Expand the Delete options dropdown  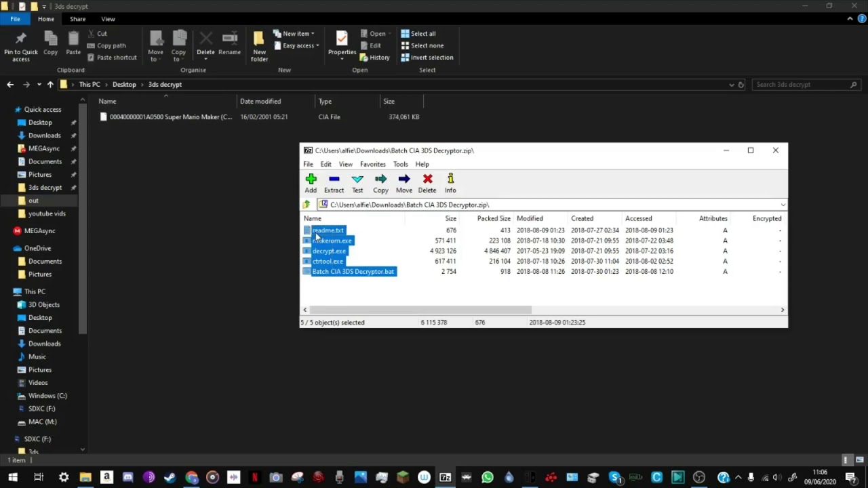(x=205, y=58)
